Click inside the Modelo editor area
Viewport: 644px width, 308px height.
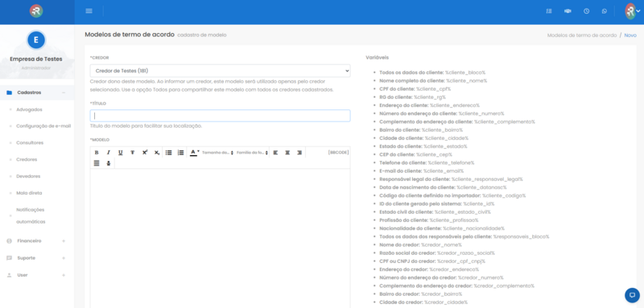(220, 238)
